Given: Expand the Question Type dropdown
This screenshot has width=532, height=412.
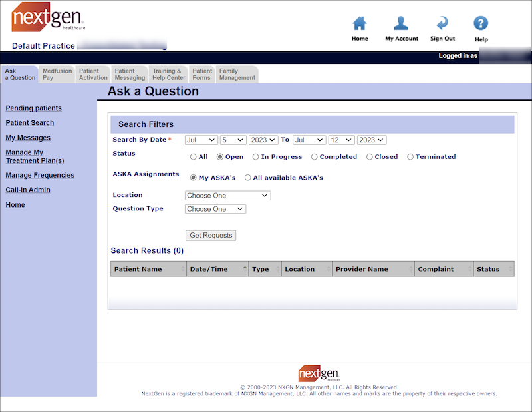Looking at the screenshot, I should coord(215,209).
